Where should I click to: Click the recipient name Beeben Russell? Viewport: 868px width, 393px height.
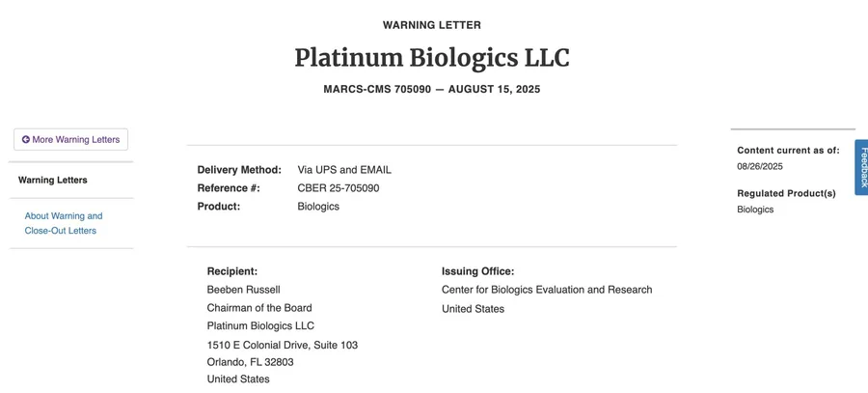point(244,290)
